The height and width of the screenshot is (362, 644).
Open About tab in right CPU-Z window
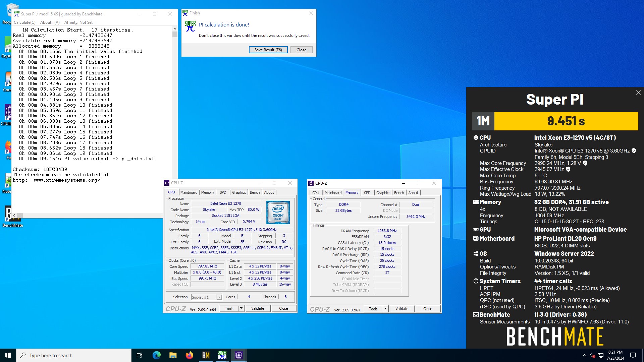coord(413,192)
